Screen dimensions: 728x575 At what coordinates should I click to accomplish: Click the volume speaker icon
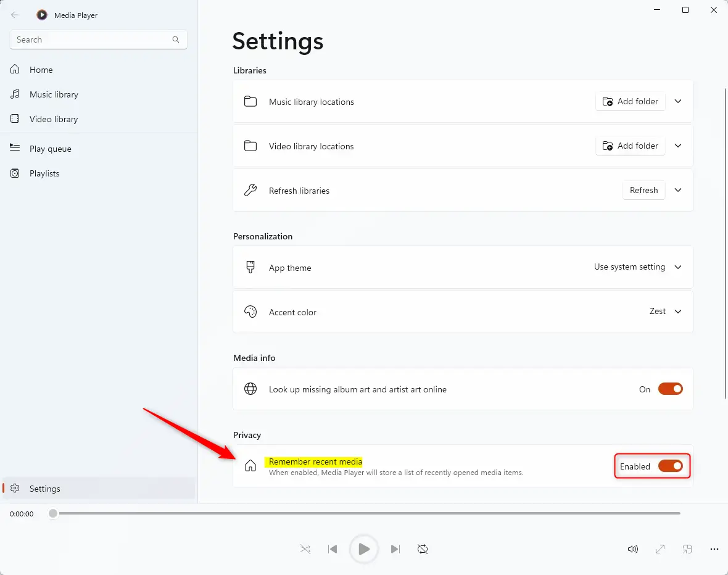[x=632, y=548]
